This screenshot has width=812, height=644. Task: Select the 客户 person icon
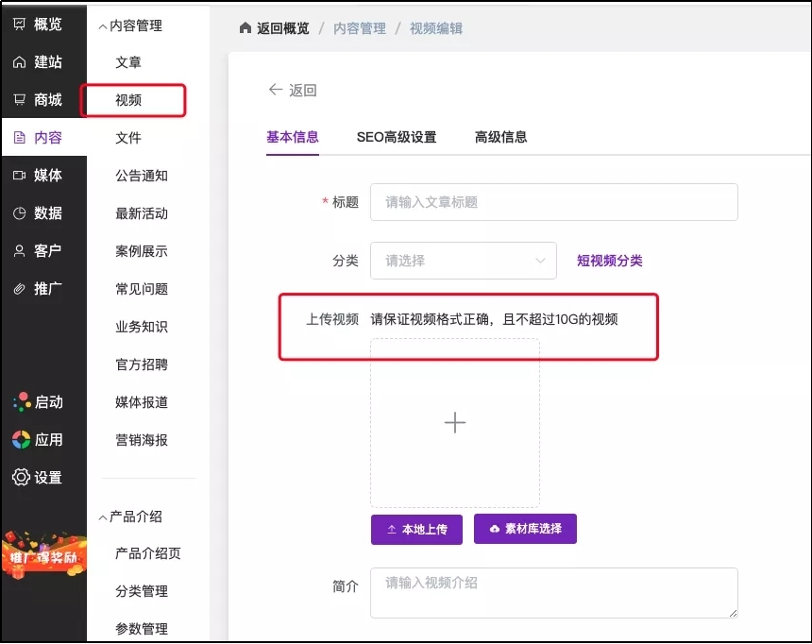click(20, 250)
